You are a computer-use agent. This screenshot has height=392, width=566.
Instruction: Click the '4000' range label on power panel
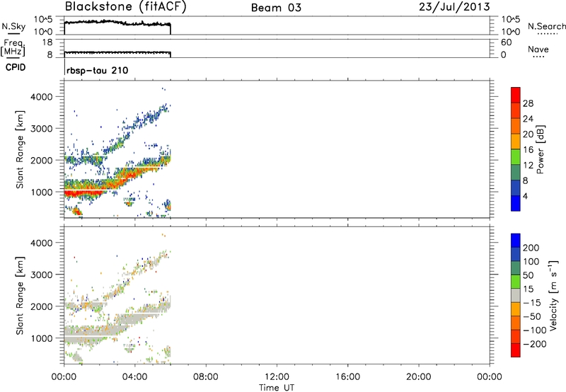(x=42, y=97)
